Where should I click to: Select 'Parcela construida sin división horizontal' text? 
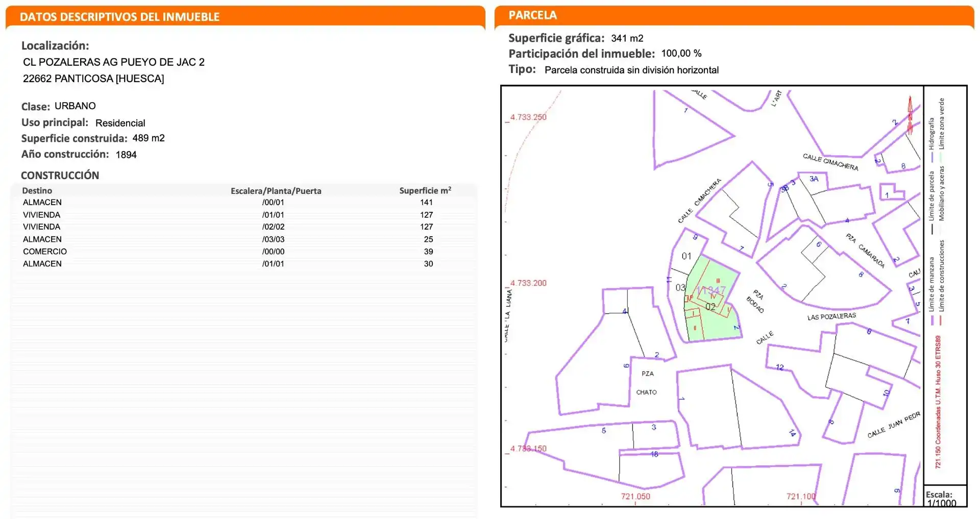(x=631, y=70)
